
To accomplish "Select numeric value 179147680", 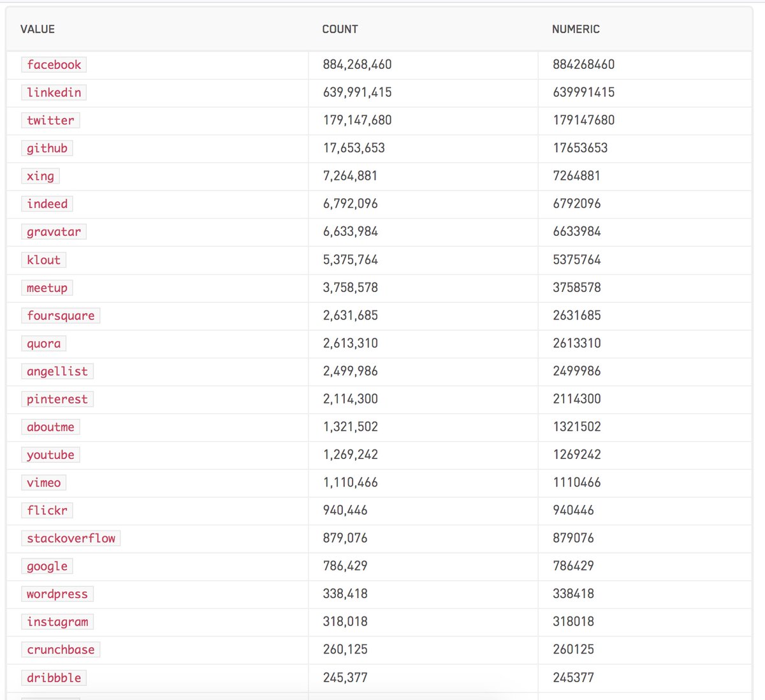I will click(x=584, y=120).
